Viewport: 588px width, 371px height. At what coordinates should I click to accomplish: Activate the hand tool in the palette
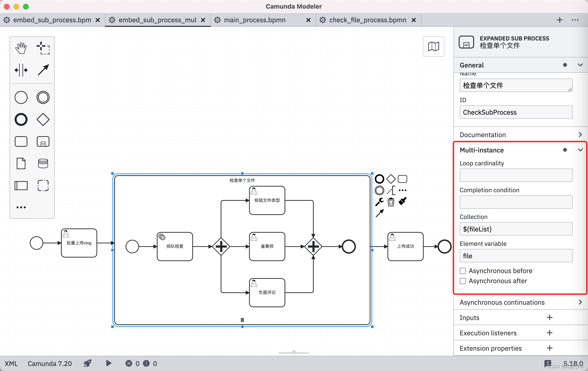click(x=21, y=48)
